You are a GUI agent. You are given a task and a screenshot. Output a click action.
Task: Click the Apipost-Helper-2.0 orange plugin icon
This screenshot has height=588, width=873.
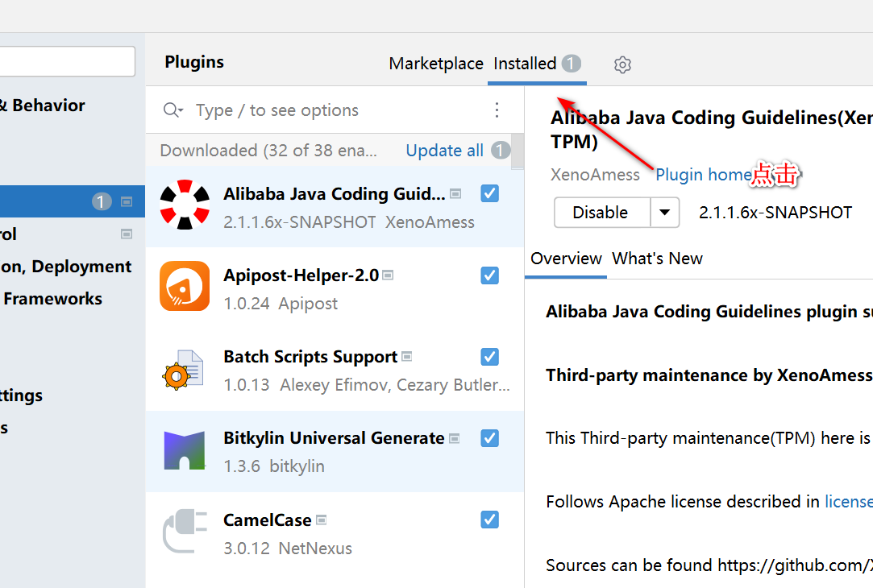[185, 286]
